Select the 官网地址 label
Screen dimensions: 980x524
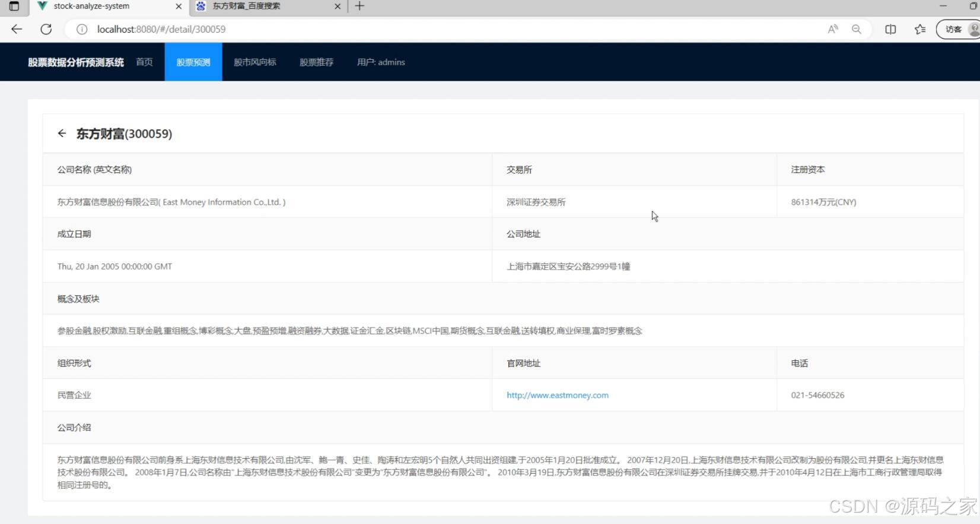[x=523, y=363]
